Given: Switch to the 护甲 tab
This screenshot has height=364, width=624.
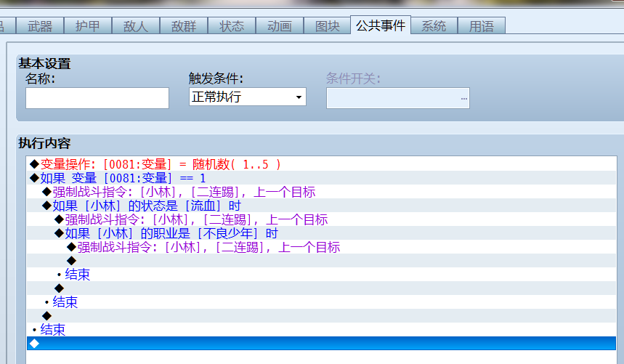Looking at the screenshot, I should coord(88,26).
